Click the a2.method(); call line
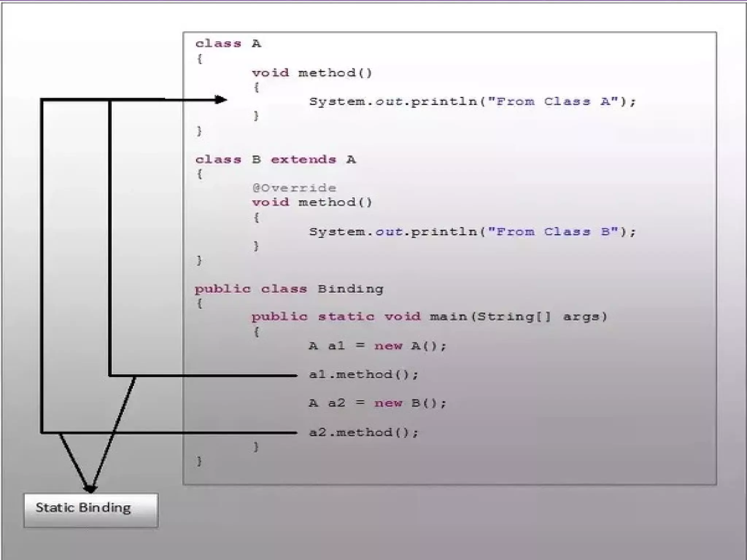The image size is (747, 560). (363, 432)
